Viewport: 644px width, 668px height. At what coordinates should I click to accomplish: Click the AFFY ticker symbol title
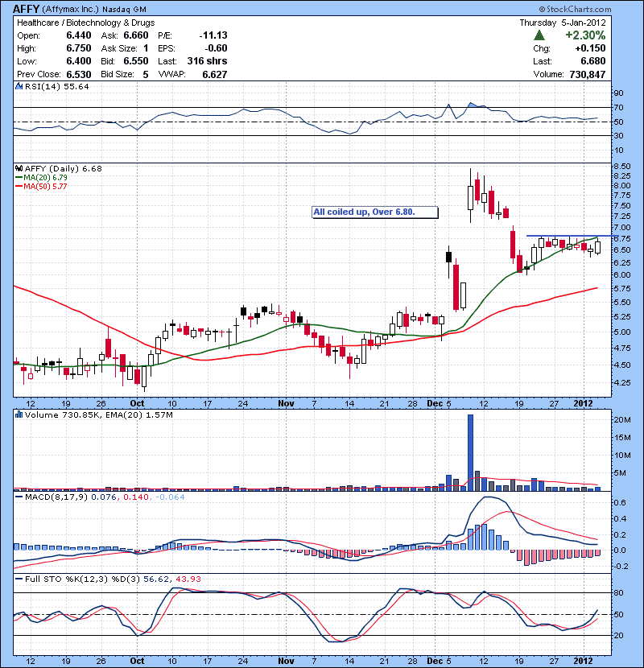pos(26,9)
